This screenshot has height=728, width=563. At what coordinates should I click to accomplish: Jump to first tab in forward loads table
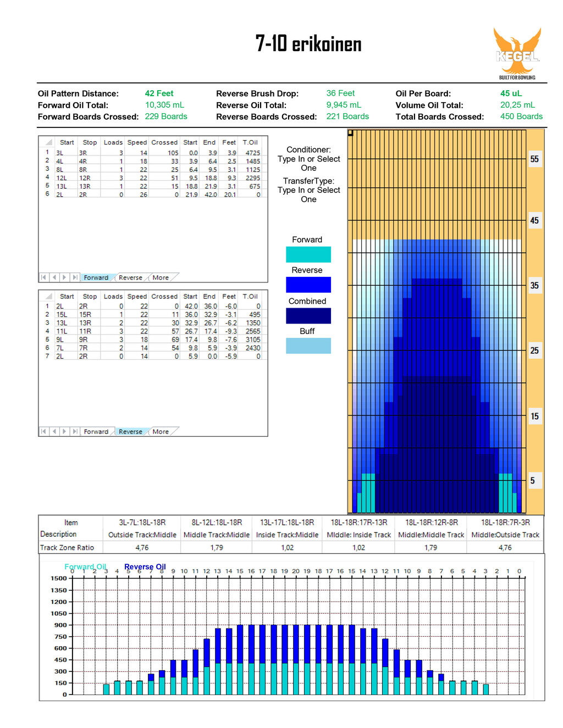point(44,277)
